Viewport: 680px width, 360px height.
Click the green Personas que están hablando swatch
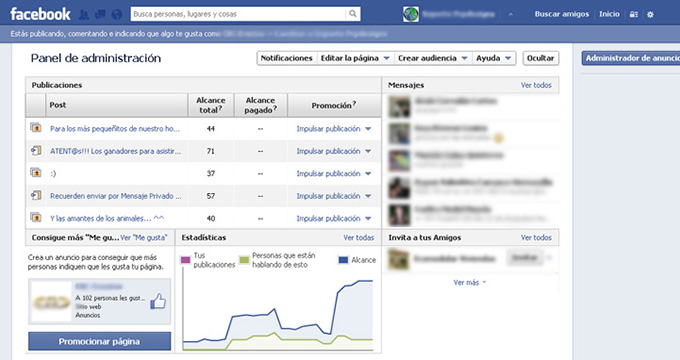(244, 260)
